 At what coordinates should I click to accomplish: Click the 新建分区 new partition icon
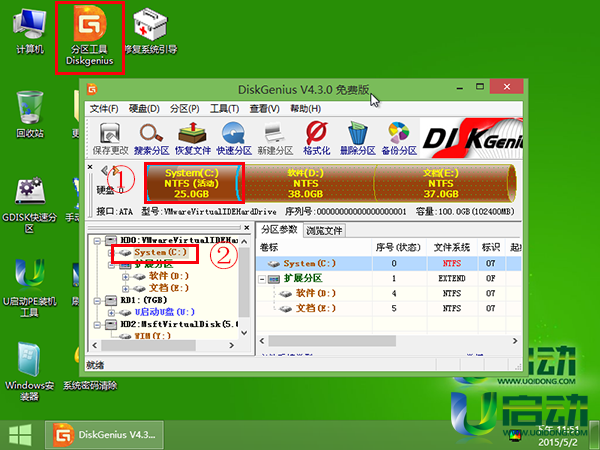[275, 139]
